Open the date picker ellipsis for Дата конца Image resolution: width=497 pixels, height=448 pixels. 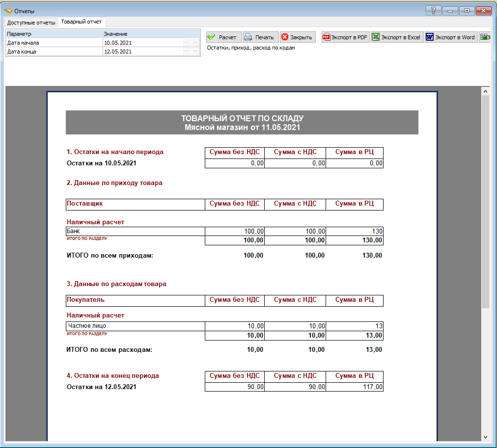click(x=187, y=52)
